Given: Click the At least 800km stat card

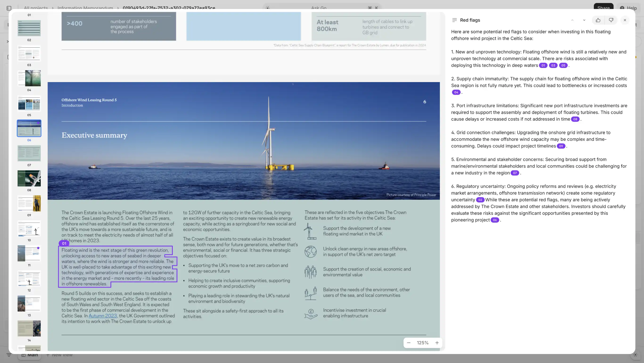Looking at the screenshot, I should click(x=369, y=26).
